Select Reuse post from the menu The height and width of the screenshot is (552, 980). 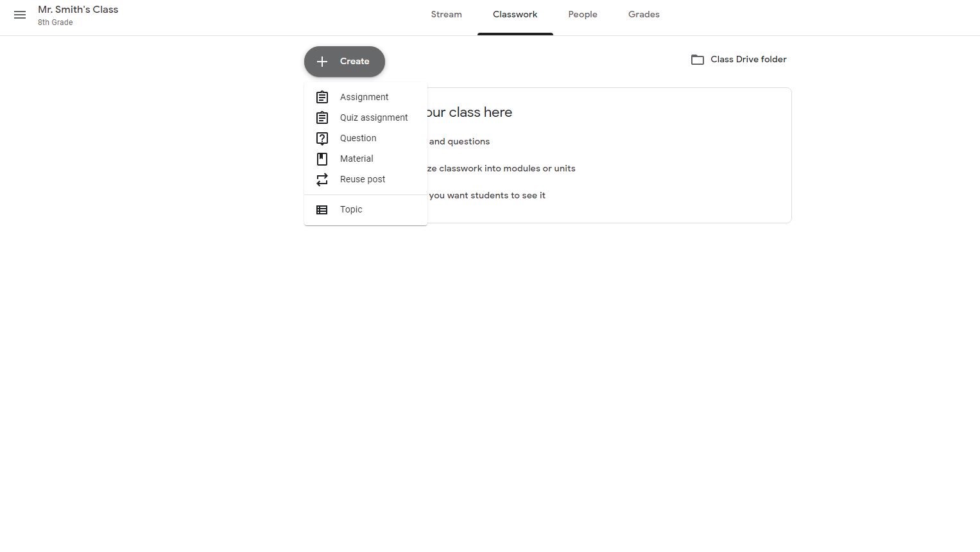[362, 179]
